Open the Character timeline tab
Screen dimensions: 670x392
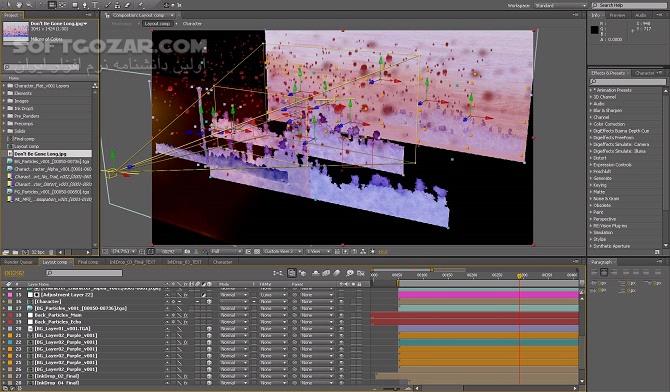tap(222, 262)
